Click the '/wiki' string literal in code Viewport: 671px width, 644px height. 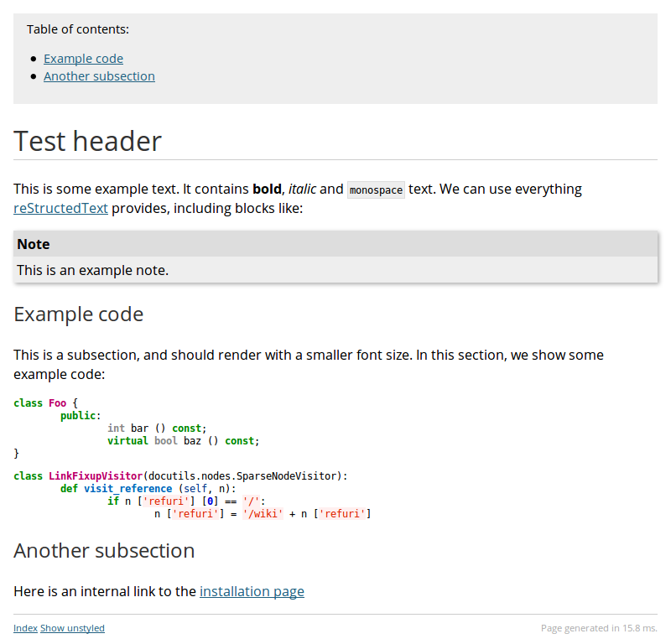coord(263,513)
